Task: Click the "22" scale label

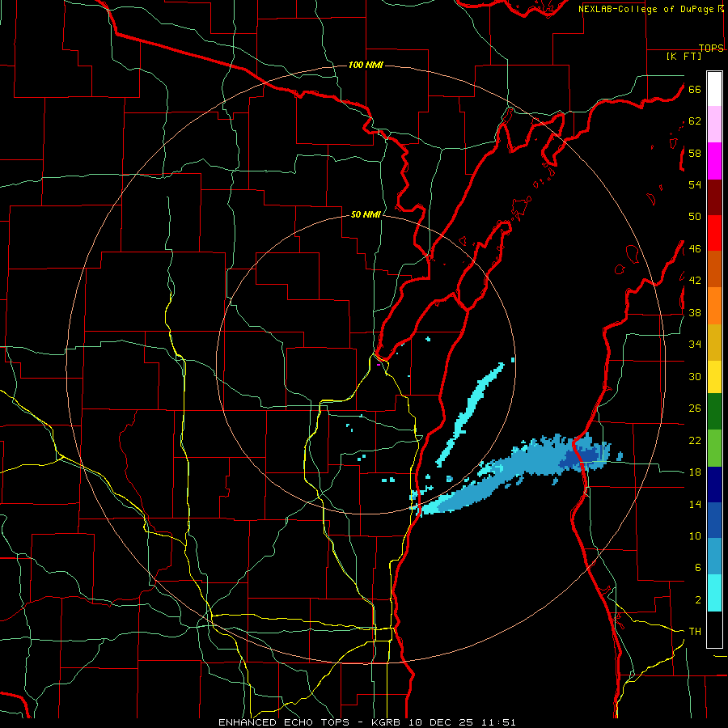Action: [695, 440]
